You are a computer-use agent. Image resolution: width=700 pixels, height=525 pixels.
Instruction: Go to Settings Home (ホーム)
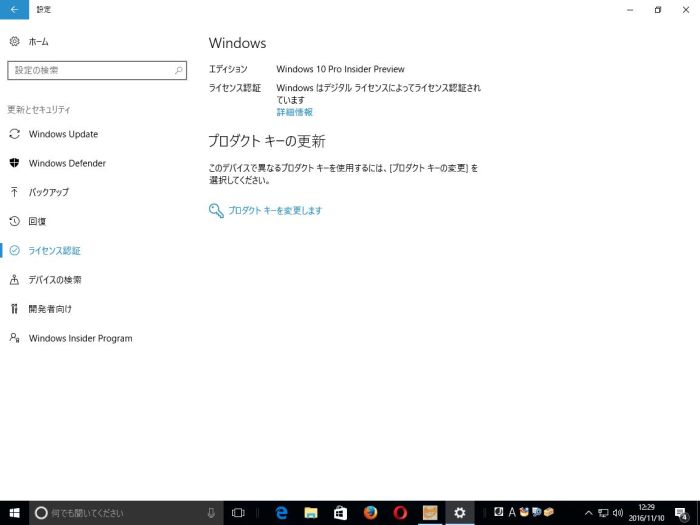click(x=38, y=42)
